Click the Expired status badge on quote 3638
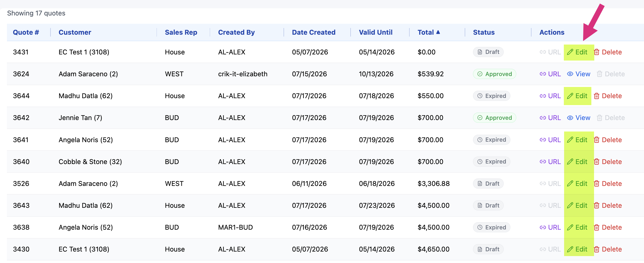Screen dimensions: 644x263 (x=491, y=227)
